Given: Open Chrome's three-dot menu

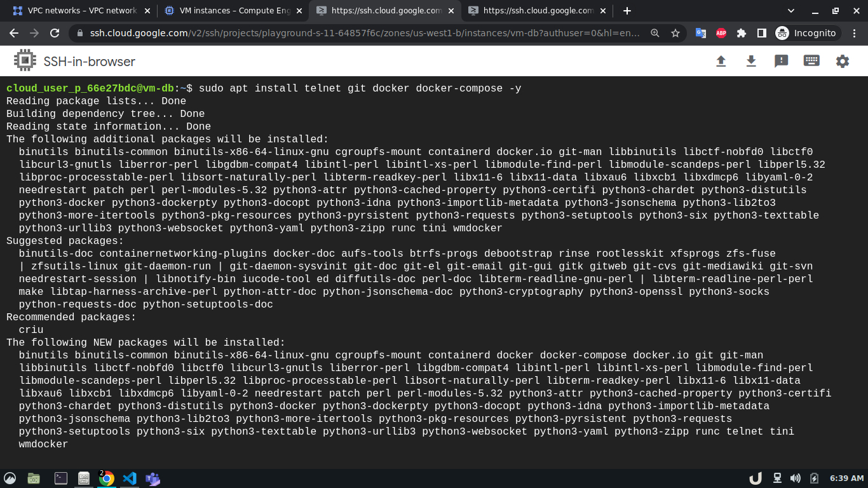Looking at the screenshot, I should (x=854, y=33).
